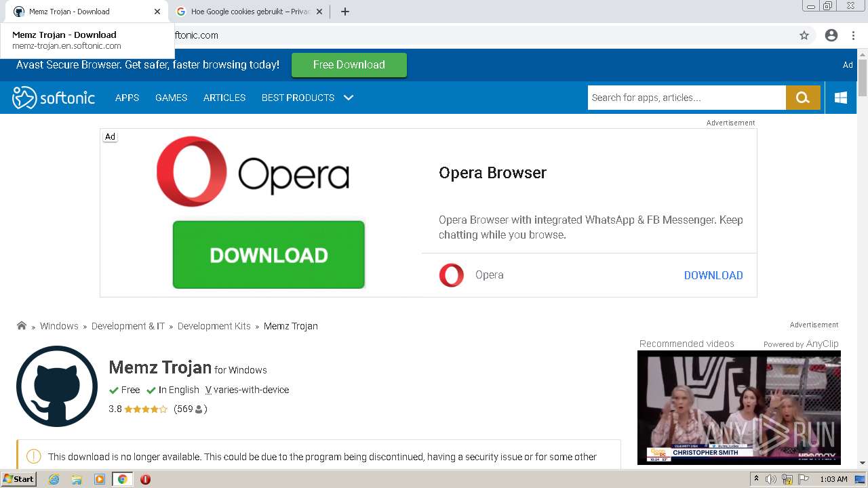Show hidden tray icons arrow
The height and width of the screenshot is (488, 868).
pyautogui.click(x=756, y=479)
